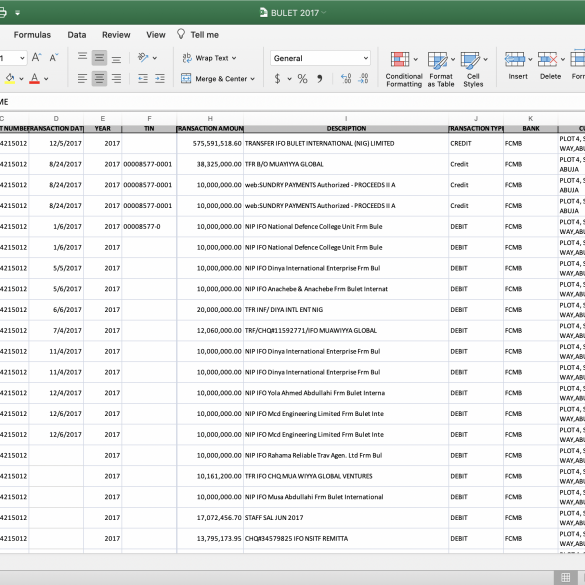Click DESCRIPTION header cell
The height and width of the screenshot is (585, 585).
pos(346,128)
